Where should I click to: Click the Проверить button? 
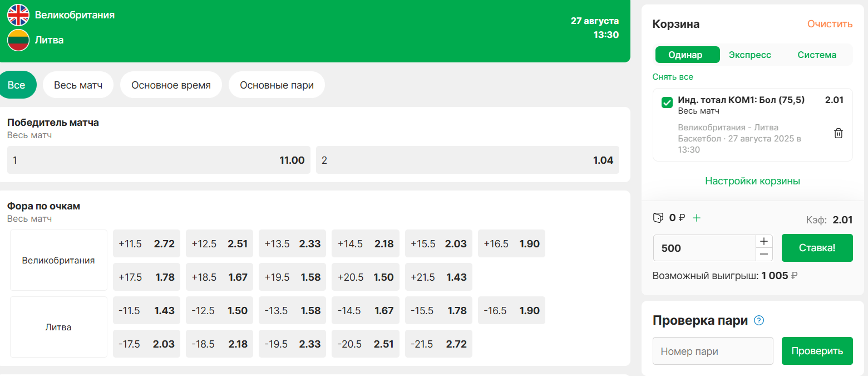[817, 351]
